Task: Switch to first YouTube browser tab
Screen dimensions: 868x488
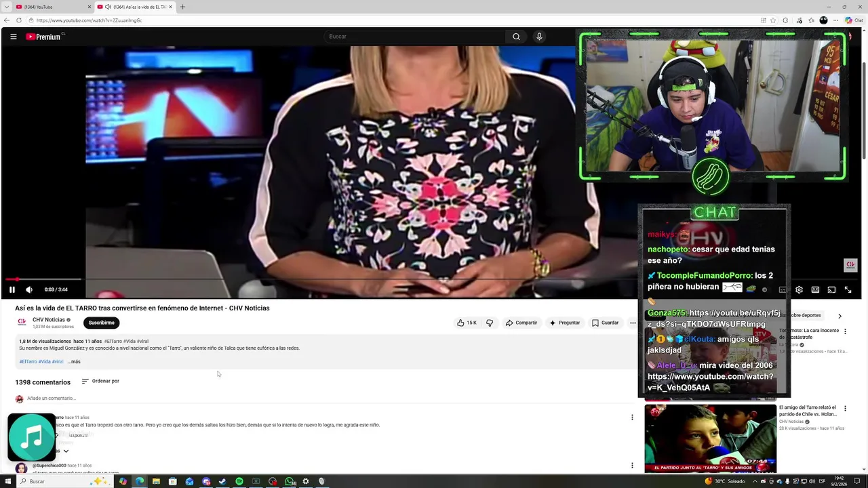Action: (53, 7)
